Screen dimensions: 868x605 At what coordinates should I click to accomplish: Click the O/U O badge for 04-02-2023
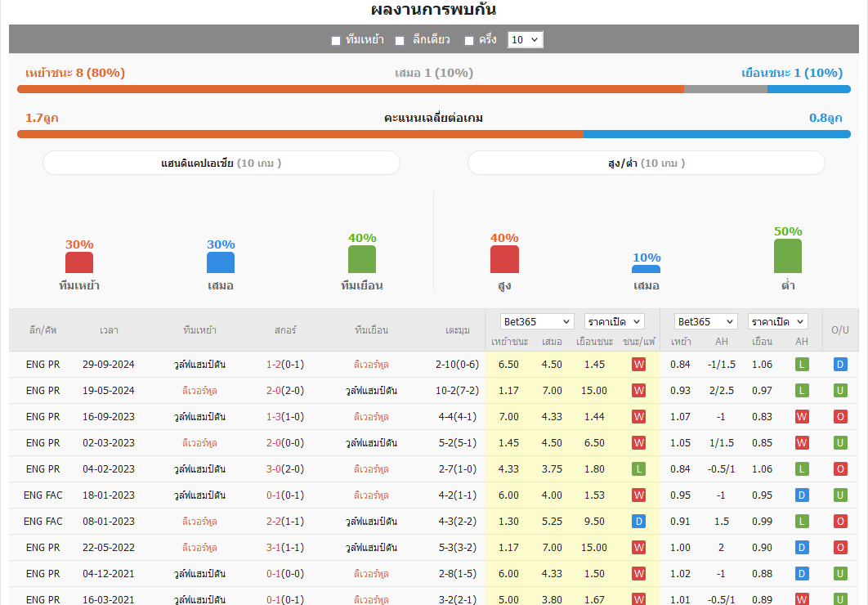(x=840, y=468)
